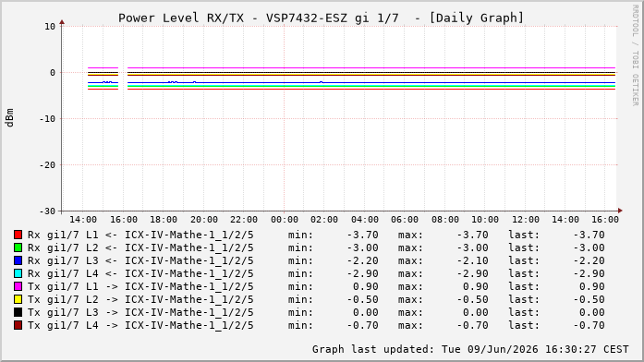Click the blue Rx L3 legend swatch
Screen dimensions: 644x362
[x=18, y=260]
